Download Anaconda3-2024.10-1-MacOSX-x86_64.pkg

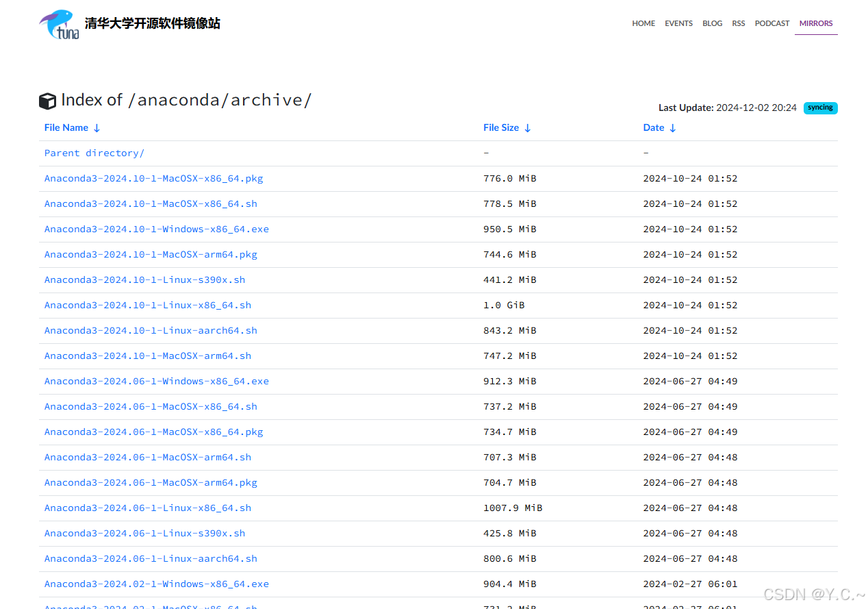coord(154,178)
